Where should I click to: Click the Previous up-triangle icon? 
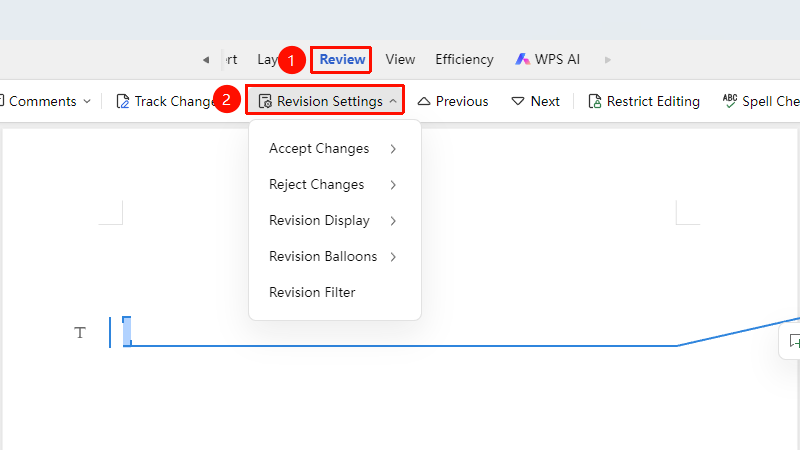(423, 101)
